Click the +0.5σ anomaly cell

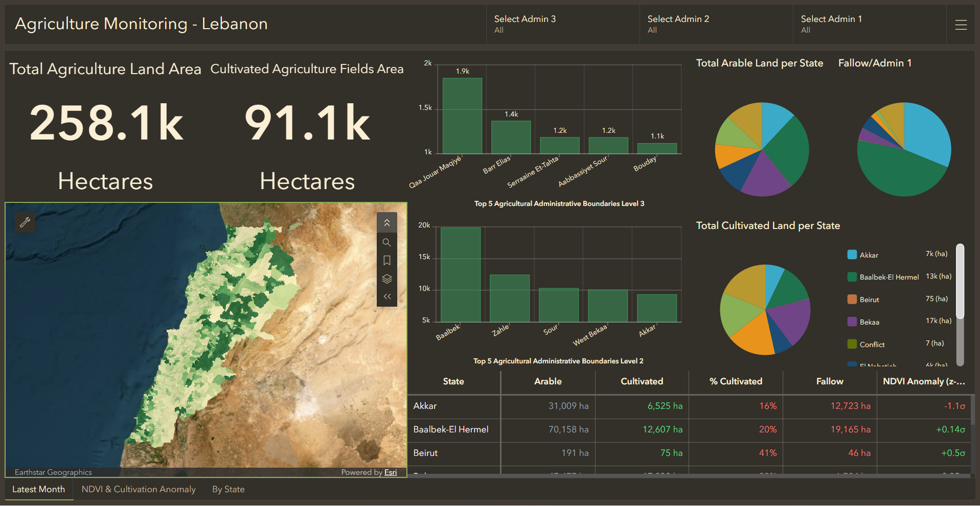point(924,453)
